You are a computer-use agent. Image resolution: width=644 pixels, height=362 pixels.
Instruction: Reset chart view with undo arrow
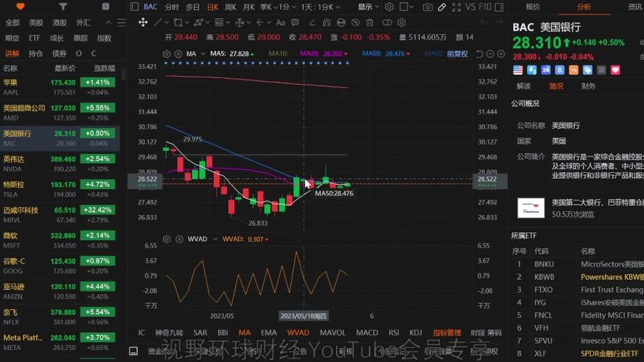tap(479, 54)
